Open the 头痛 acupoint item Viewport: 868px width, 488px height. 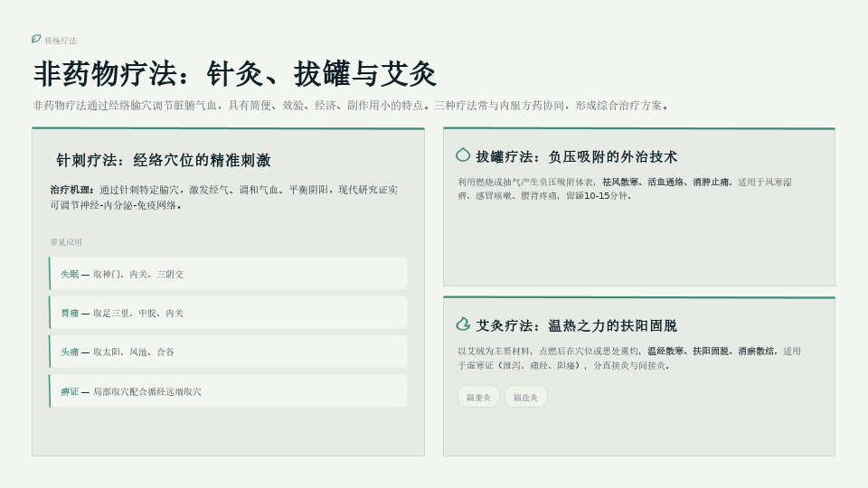coord(228,352)
